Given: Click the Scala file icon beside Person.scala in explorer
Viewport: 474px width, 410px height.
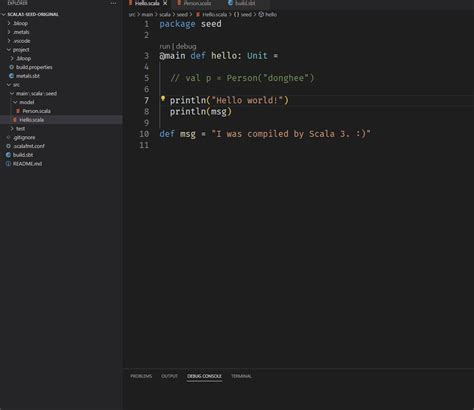Looking at the screenshot, I should coord(18,111).
